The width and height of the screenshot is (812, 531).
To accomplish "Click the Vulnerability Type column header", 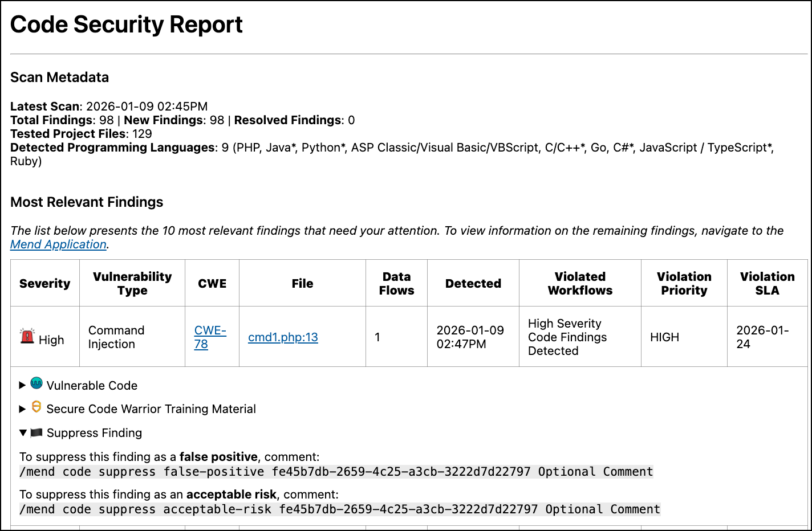I will coord(132,284).
